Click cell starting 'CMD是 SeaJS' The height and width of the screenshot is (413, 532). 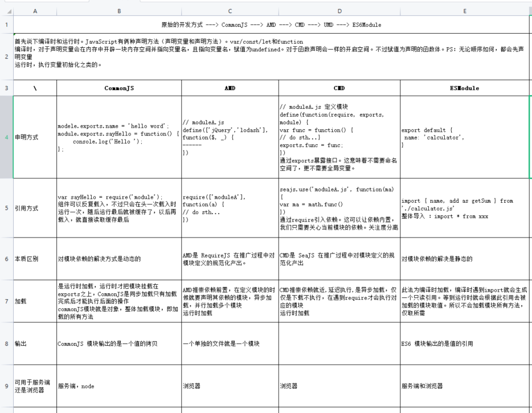click(x=339, y=259)
